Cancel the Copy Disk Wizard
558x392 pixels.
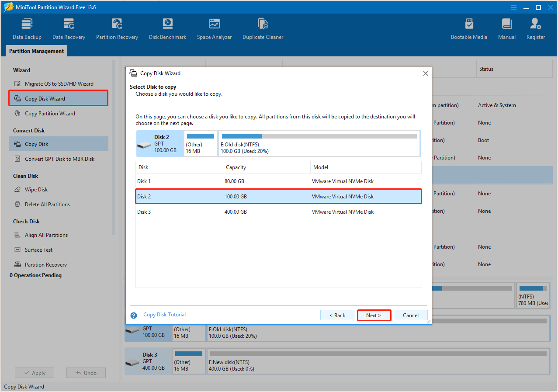(x=411, y=315)
